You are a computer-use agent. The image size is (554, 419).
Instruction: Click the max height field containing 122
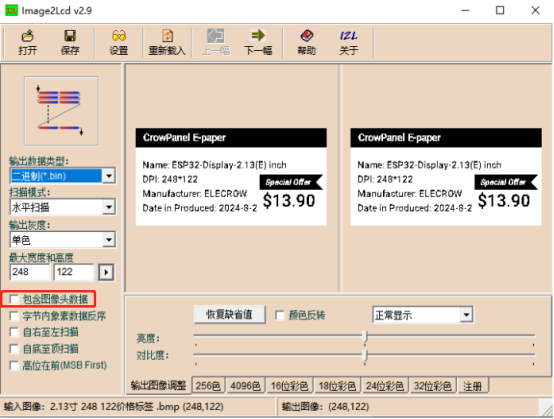[74, 272]
